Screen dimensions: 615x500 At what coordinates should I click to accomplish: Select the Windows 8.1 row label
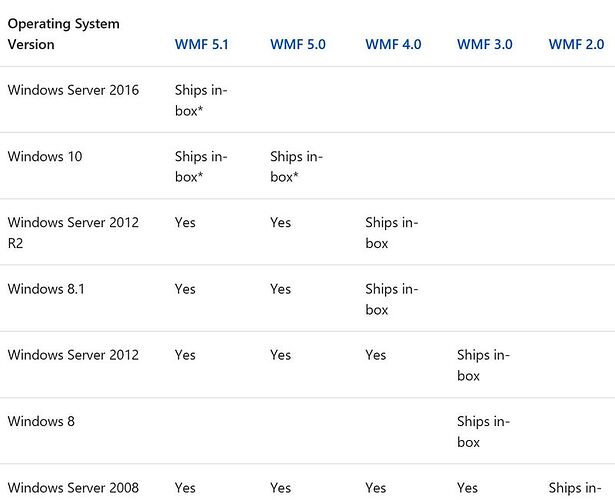click(46, 289)
